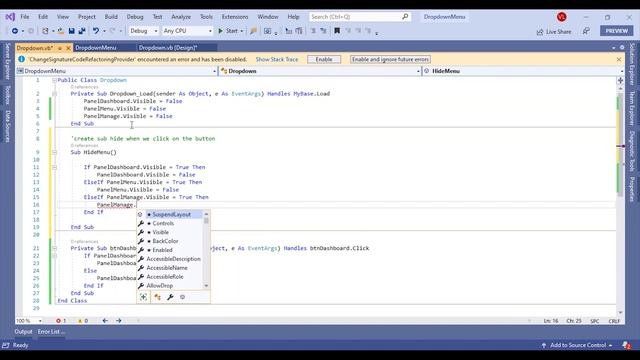Click the Save All toolbar icon
The image size is (640, 360).
click(x=82, y=31)
